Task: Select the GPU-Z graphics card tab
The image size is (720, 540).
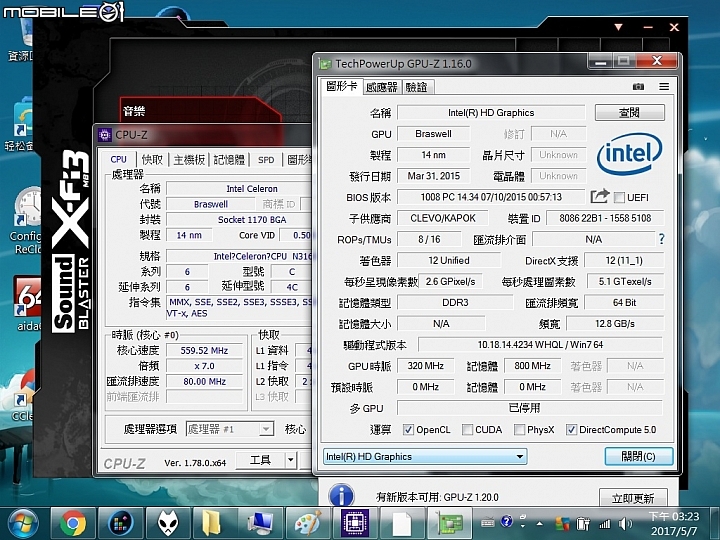Action: [x=341, y=86]
